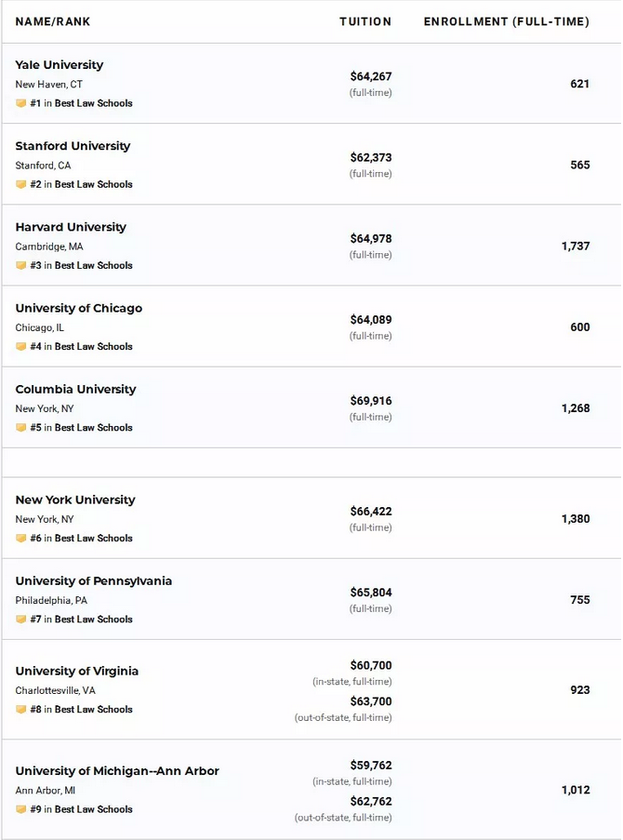Sort by the TUITION column header
Viewport: 623px width, 840px height.
click(365, 21)
